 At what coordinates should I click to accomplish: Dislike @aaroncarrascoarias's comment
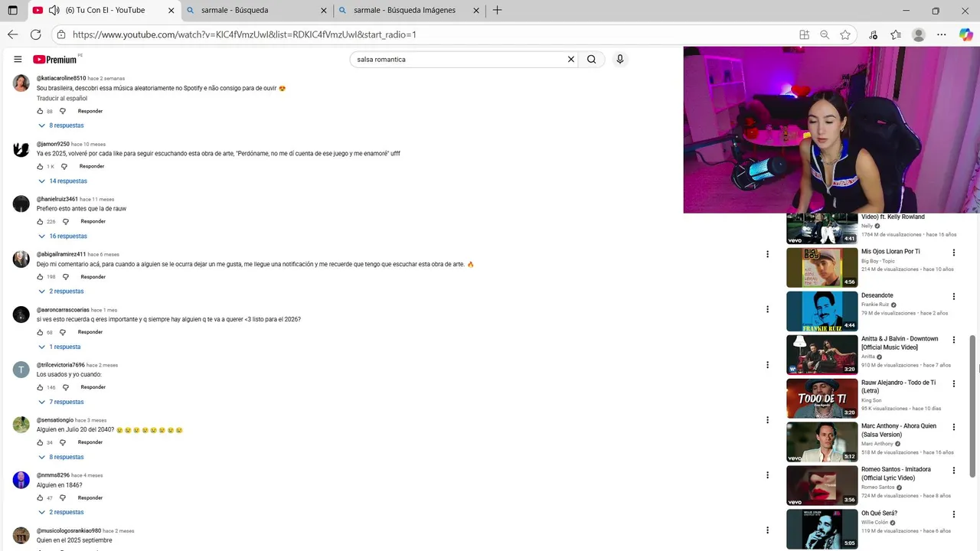point(63,332)
